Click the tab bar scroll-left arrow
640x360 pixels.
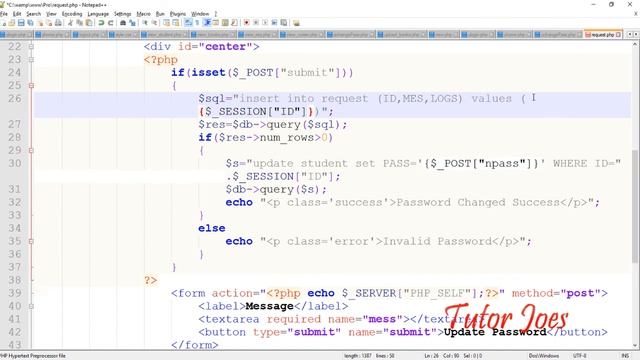630,35
